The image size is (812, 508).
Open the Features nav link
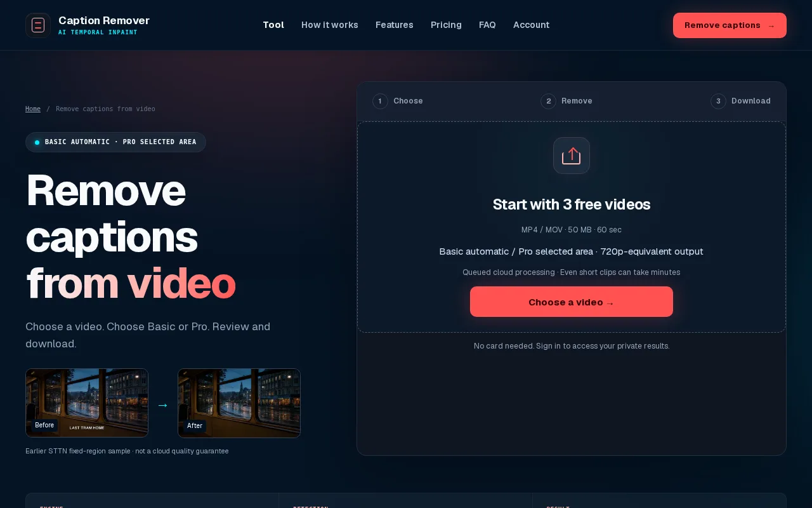[395, 25]
